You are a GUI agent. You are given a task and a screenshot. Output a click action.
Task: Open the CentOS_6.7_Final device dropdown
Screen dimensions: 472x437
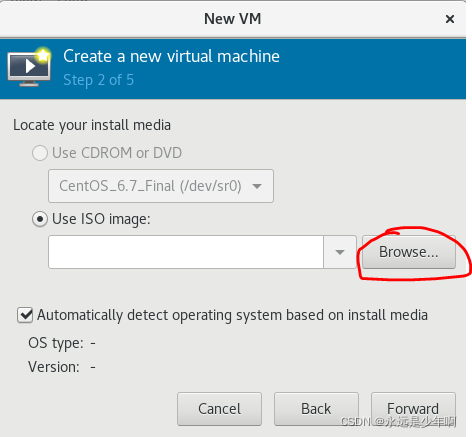coord(161,186)
